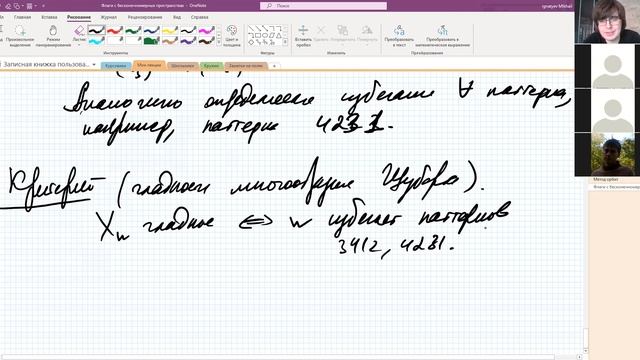Screen dimensions: 640x360
Task: Switch to the orange Мои лекции section tab
Action: pyautogui.click(x=149, y=65)
